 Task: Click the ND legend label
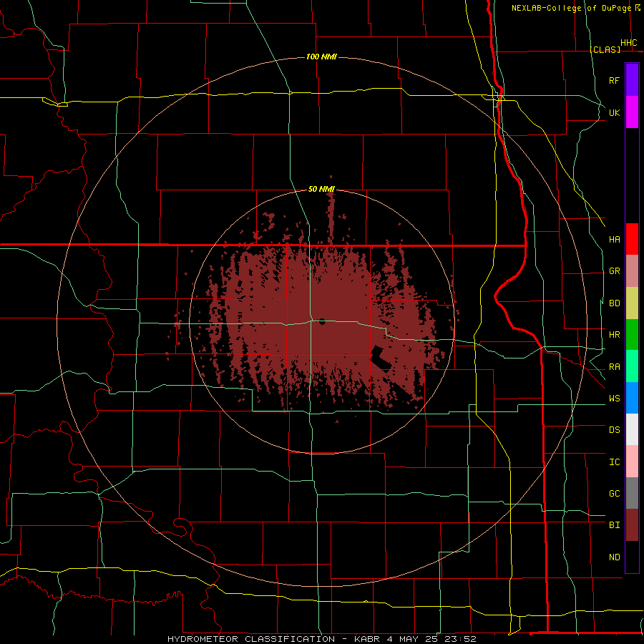(614, 557)
